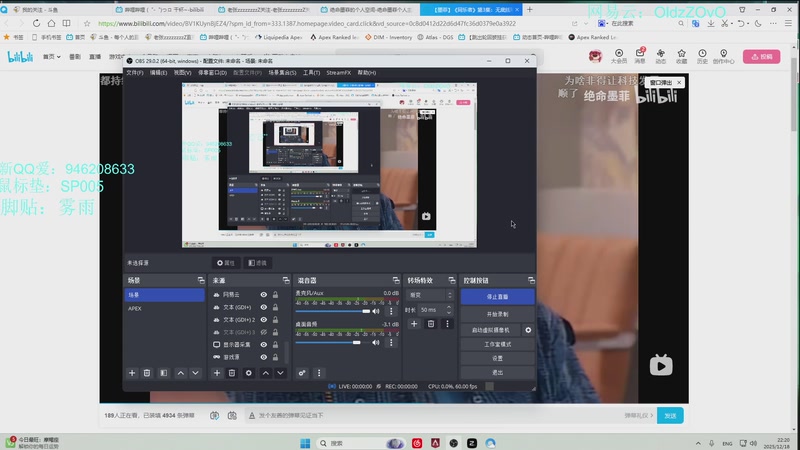Increase transition 时长 duration stepper
Screen dimensions: 800x450
pyautogui.click(x=449, y=307)
